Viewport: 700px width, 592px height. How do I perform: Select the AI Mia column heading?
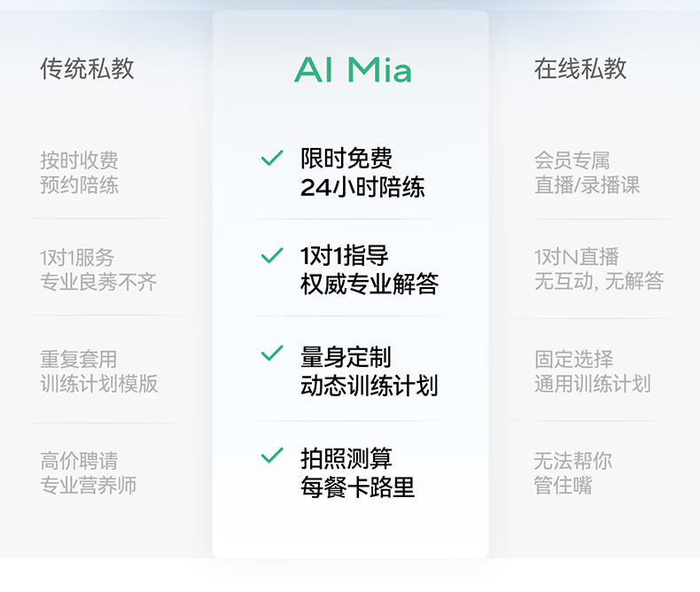(x=353, y=70)
